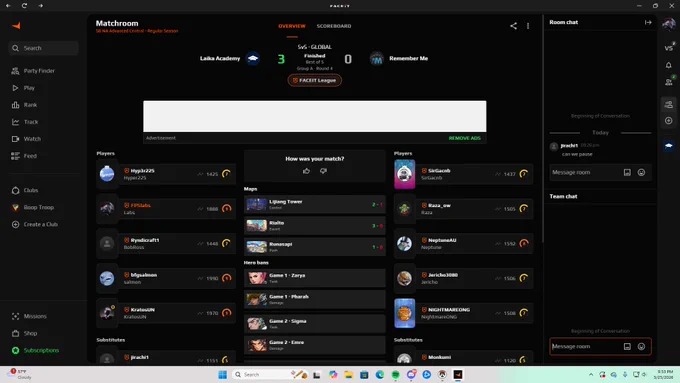Click the FACEIT League button
Image resolution: width=680 pixels, height=383 pixels.
tap(315, 80)
